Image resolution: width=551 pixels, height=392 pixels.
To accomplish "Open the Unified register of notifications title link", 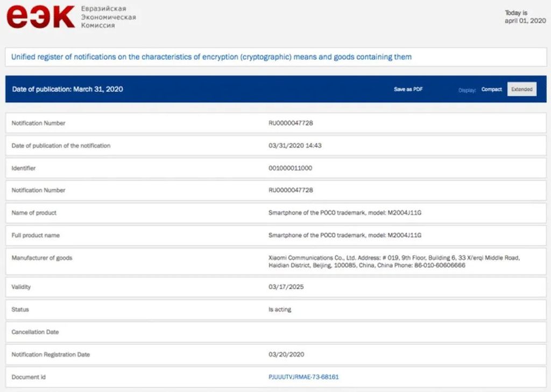I will coord(211,56).
